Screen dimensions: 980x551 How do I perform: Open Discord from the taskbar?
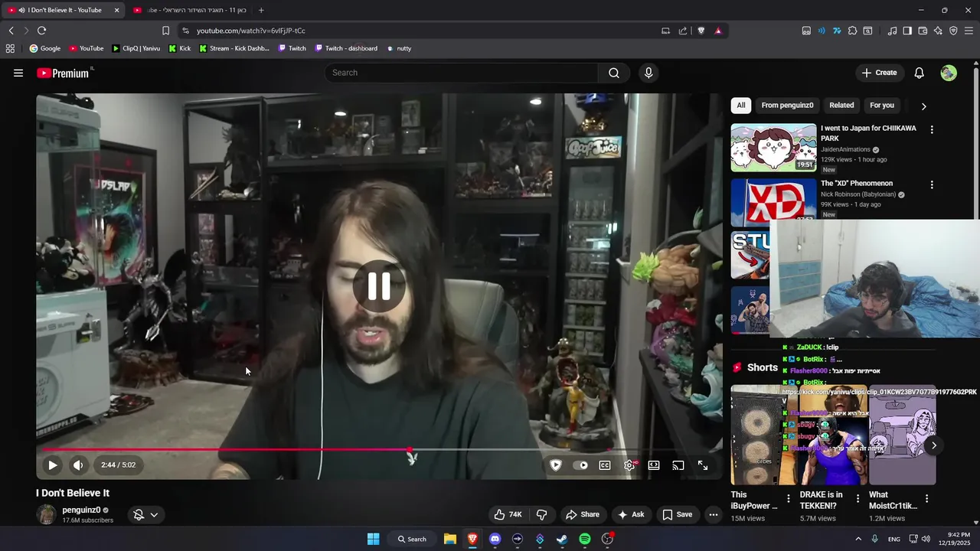click(x=495, y=539)
